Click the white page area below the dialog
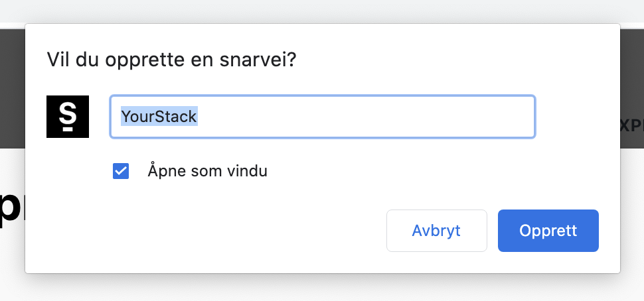The image size is (644, 301). pyautogui.click(x=322, y=288)
